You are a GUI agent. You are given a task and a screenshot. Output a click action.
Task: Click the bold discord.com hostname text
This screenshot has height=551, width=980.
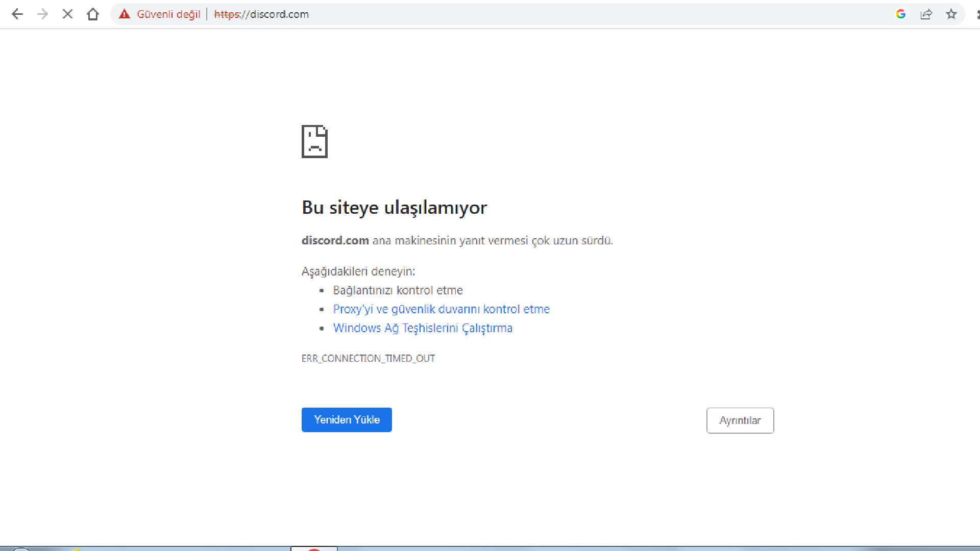coord(335,240)
